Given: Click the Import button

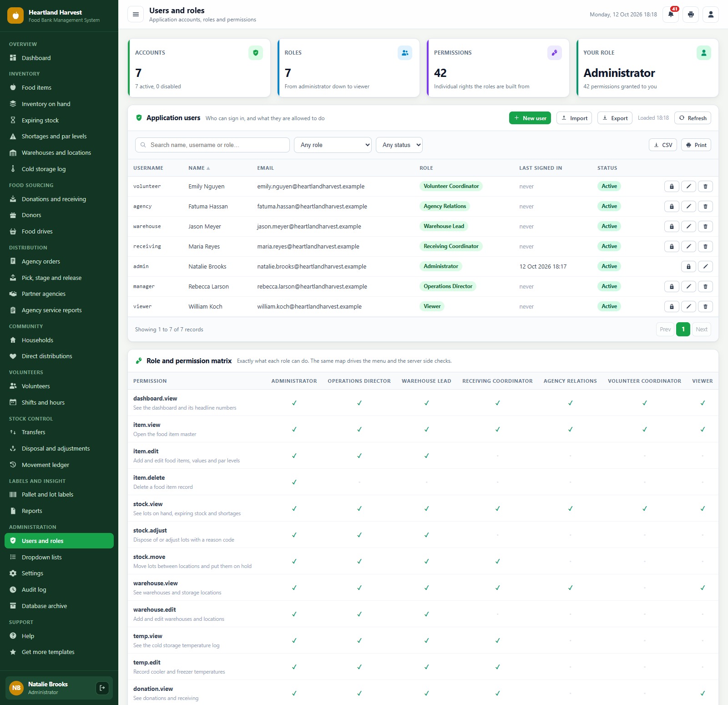Looking at the screenshot, I should pos(574,118).
